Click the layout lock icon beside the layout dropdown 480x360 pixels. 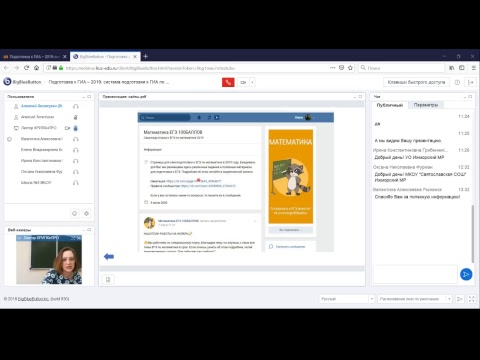point(459,299)
